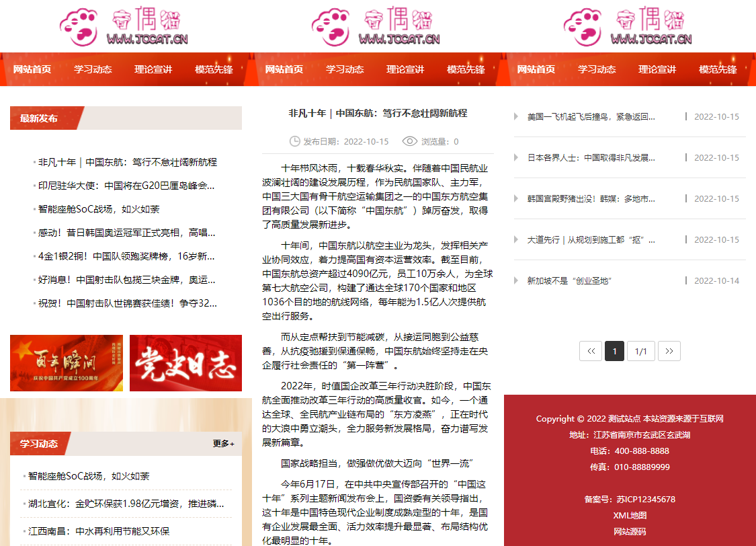Select page 1 in pagination

(x=614, y=351)
